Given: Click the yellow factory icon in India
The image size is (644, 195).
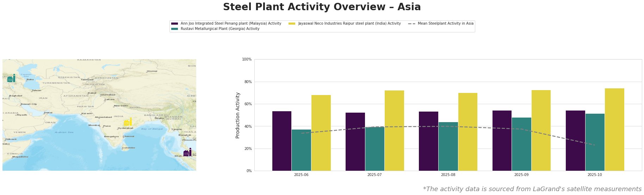Looking at the screenshot, I should [x=128, y=122].
